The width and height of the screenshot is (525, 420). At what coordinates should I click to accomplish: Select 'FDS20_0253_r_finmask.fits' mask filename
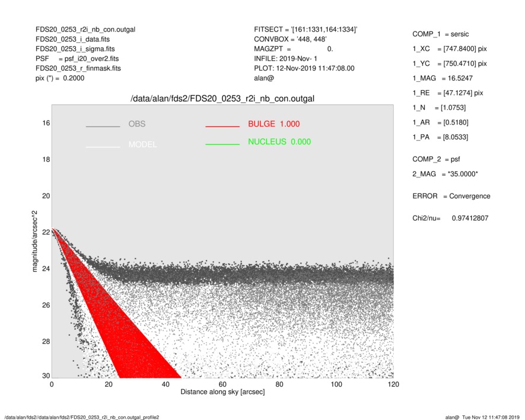(x=78, y=68)
